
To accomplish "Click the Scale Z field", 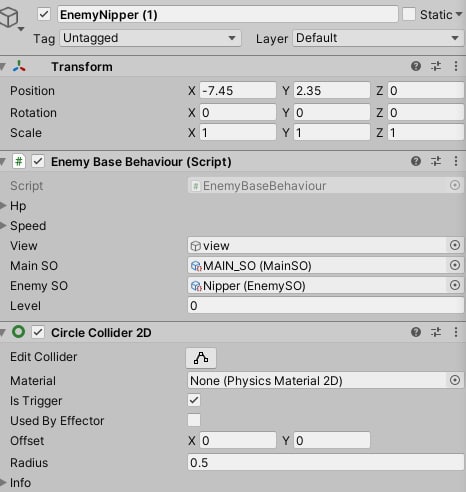I will (426, 133).
